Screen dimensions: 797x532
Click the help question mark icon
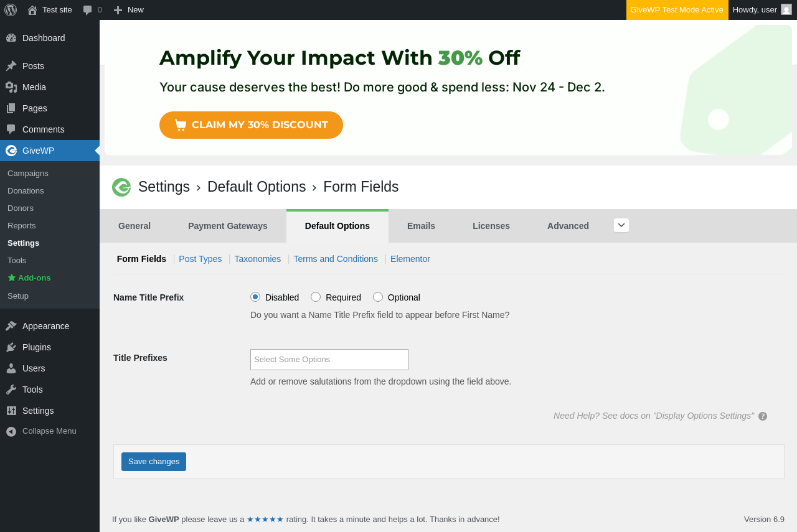tap(763, 416)
